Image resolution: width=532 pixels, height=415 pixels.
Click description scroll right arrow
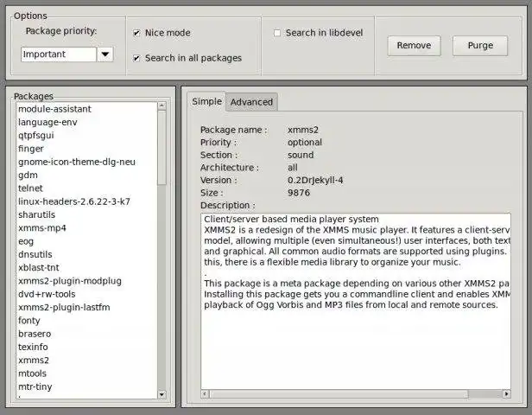pyautogui.click(x=507, y=394)
